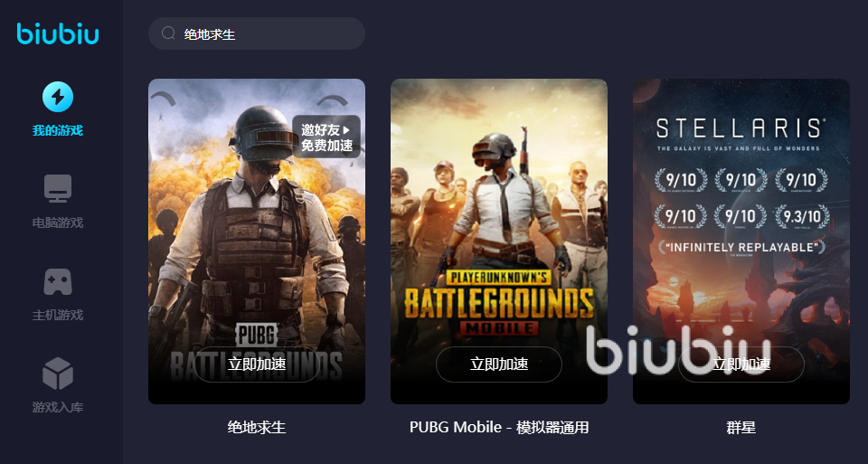Click 立即加速 on the Stellaris card
Viewport: 868px width, 464px height.
[741, 365]
